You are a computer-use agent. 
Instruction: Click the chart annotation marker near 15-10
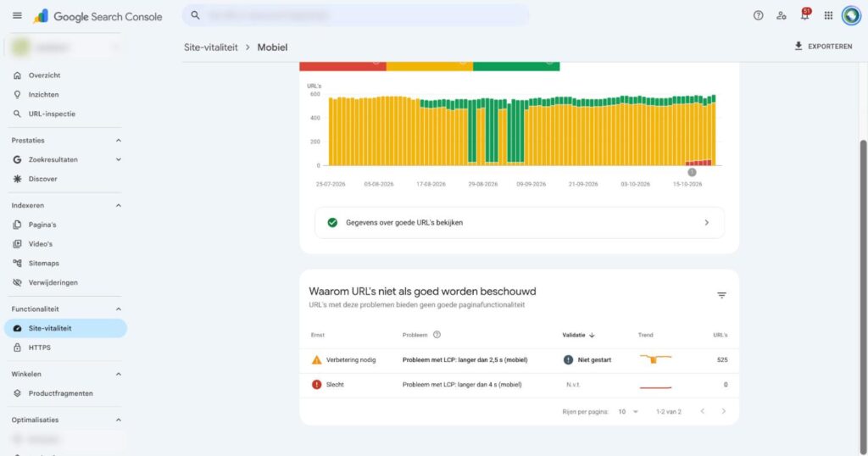click(x=692, y=172)
